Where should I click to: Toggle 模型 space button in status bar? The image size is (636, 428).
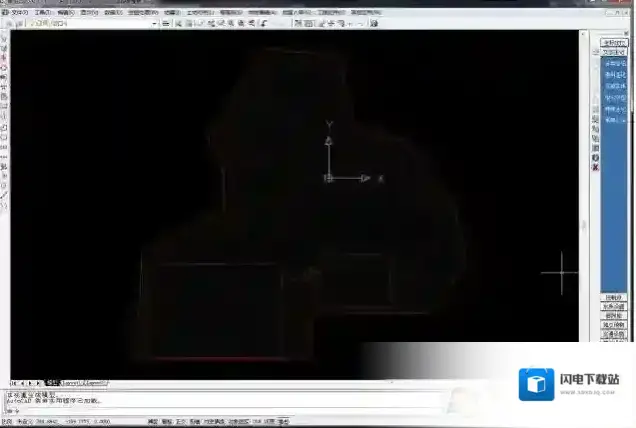283,422
